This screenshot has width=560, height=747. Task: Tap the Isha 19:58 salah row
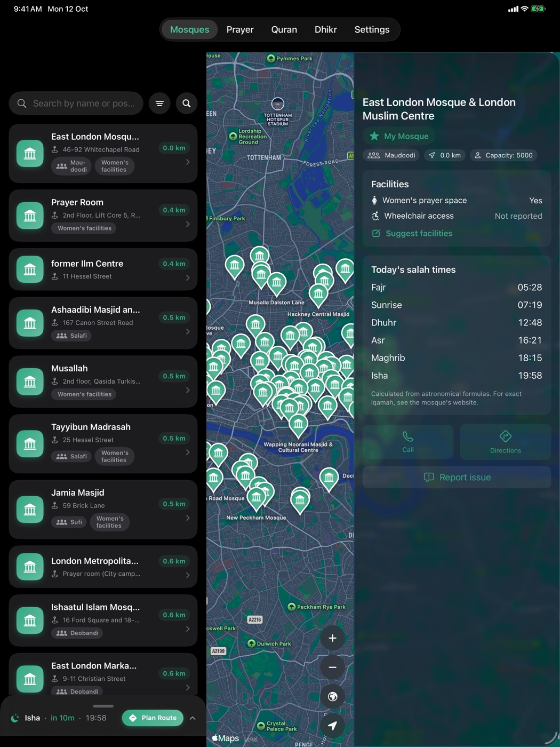tap(457, 376)
